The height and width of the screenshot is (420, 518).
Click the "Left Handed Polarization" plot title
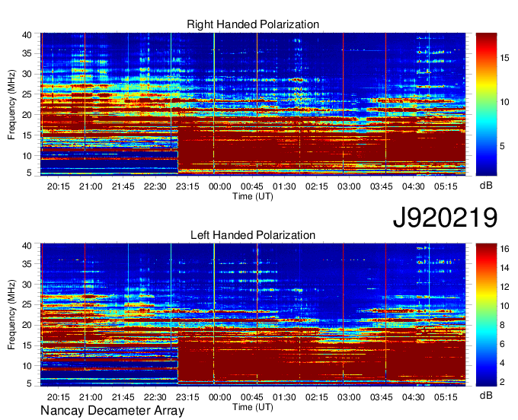[x=253, y=235]
